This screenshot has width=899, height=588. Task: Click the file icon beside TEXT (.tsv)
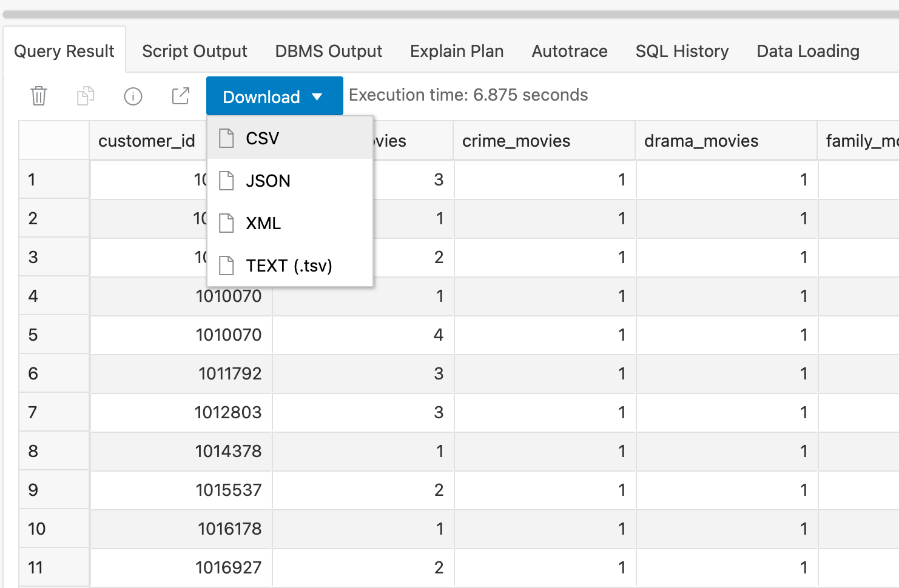tap(226, 266)
